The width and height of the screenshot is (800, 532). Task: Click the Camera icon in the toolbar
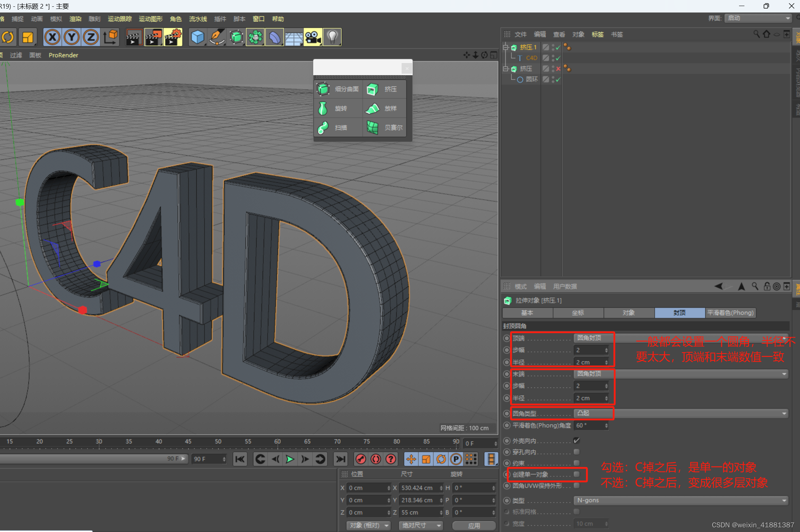click(313, 37)
